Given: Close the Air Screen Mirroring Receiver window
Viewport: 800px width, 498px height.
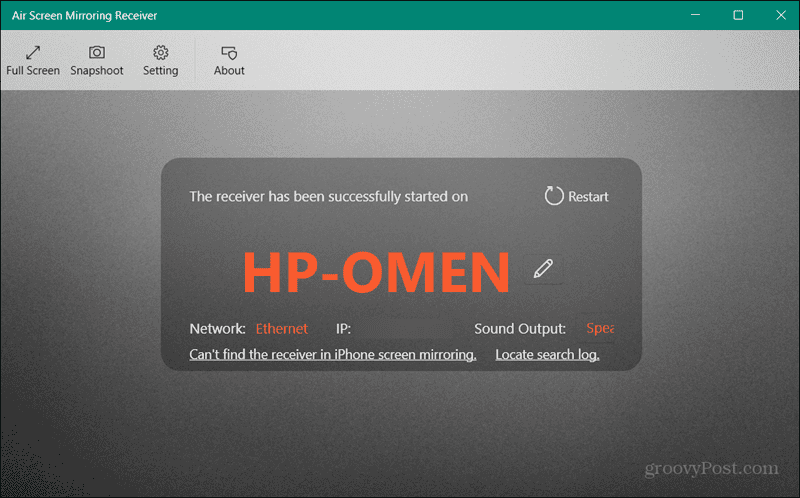Looking at the screenshot, I should point(781,15).
